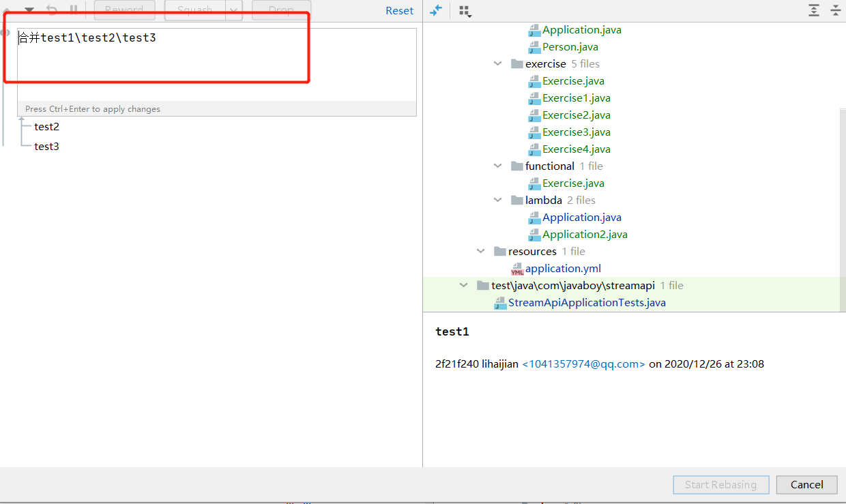Open the Squash button dropdown arrow

(x=234, y=10)
